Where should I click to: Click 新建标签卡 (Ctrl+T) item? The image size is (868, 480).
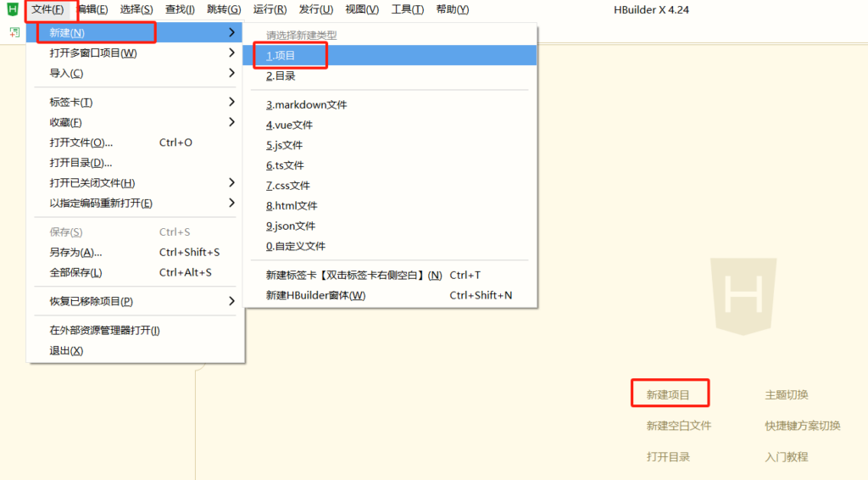point(390,275)
